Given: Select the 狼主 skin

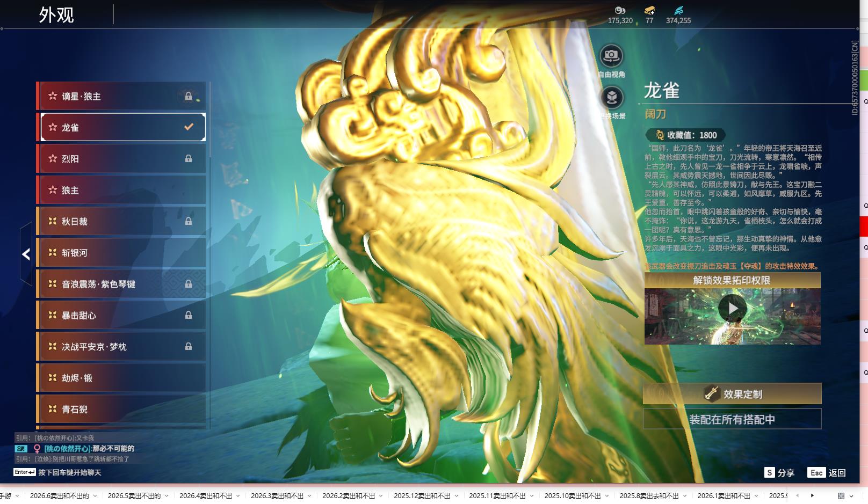Looking at the screenshot, I should pos(121,190).
